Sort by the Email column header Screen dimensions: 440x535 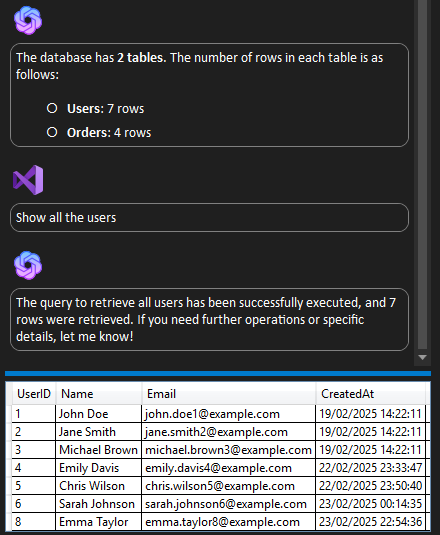point(229,394)
